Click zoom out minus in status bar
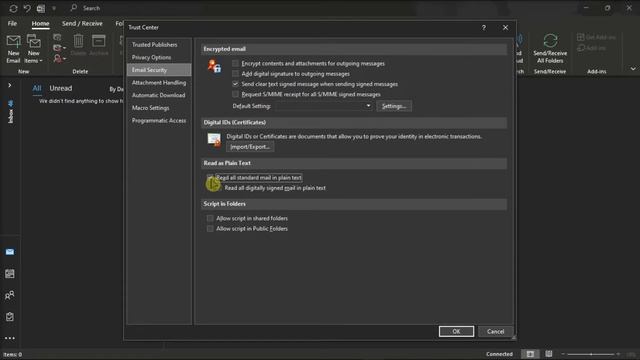640x360 pixels. pos(563,354)
